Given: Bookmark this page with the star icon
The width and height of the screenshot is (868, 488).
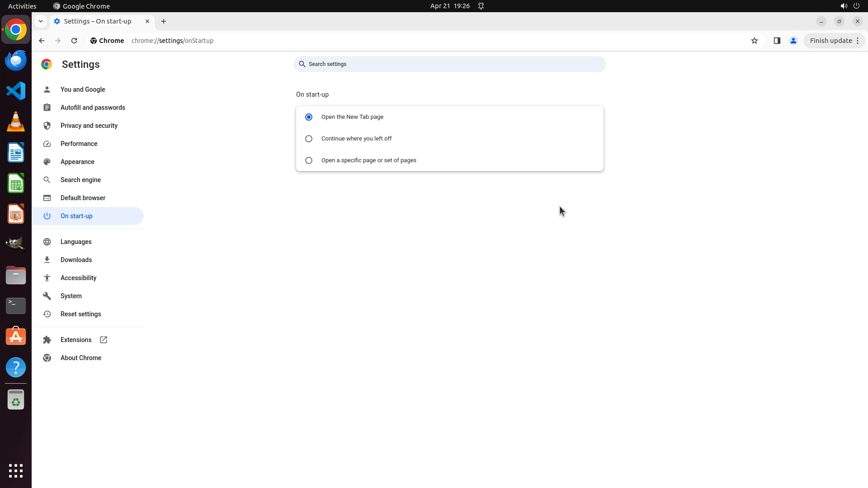Looking at the screenshot, I should (x=754, y=41).
